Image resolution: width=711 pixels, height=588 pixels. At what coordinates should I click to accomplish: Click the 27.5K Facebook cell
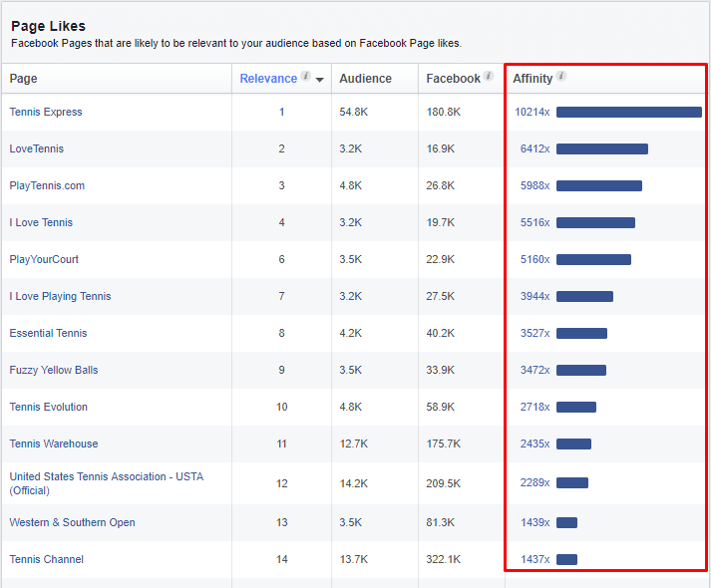(441, 296)
